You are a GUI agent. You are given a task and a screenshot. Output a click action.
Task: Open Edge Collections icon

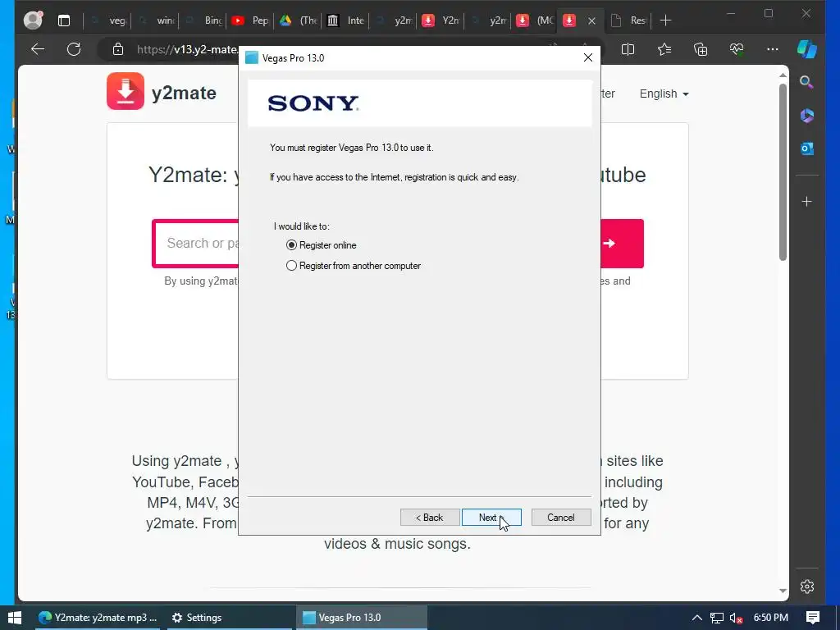(701, 50)
